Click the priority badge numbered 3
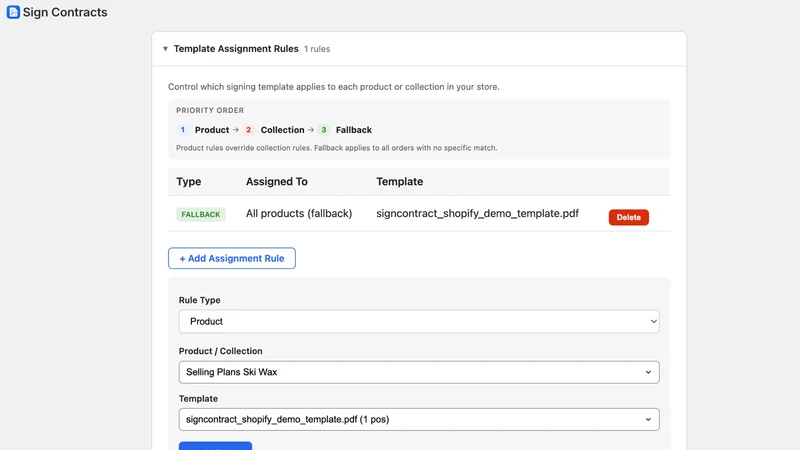This screenshot has width=800, height=450. click(x=323, y=130)
